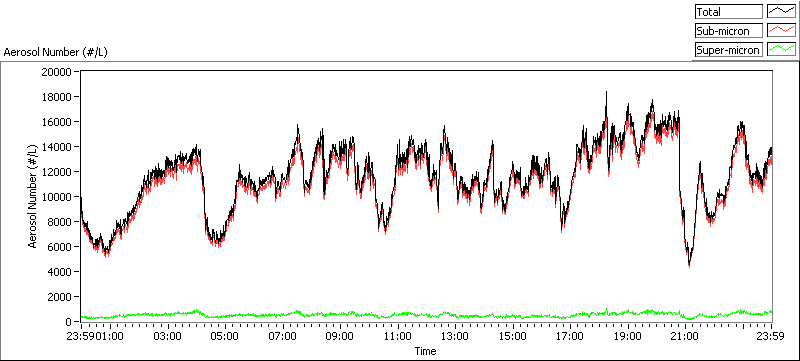Select the 10000 y-axis tick value

click(x=58, y=196)
